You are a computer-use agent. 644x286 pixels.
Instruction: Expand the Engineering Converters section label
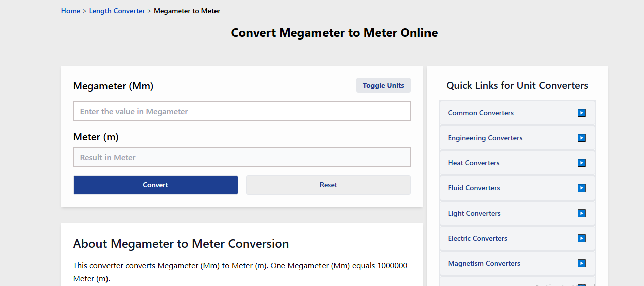(x=485, y=138)
